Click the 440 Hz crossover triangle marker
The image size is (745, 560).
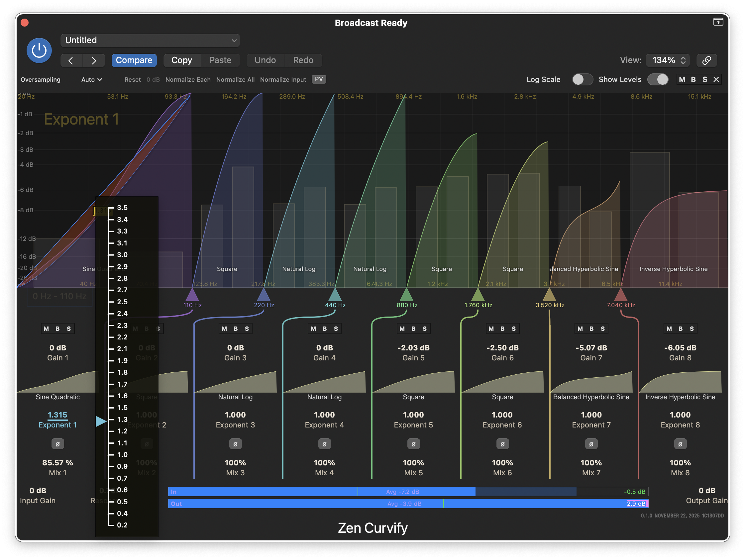click(335, 296)
